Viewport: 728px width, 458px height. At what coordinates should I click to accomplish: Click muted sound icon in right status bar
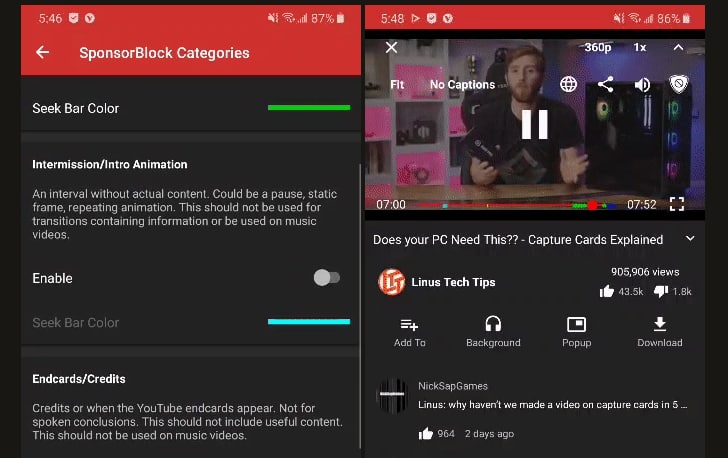pos(618,19)
